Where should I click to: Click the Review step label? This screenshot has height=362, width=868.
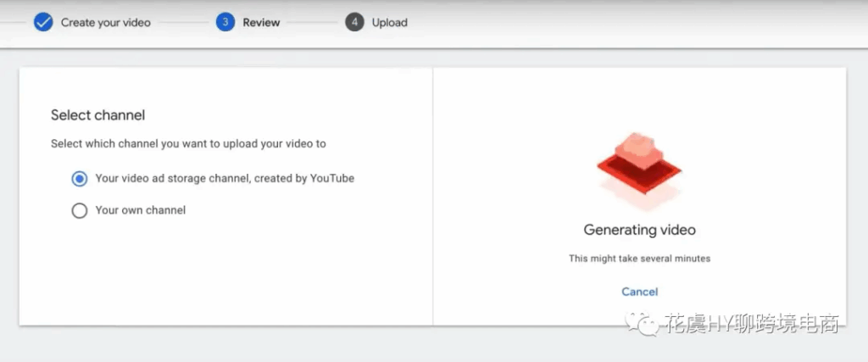point(261,22)
